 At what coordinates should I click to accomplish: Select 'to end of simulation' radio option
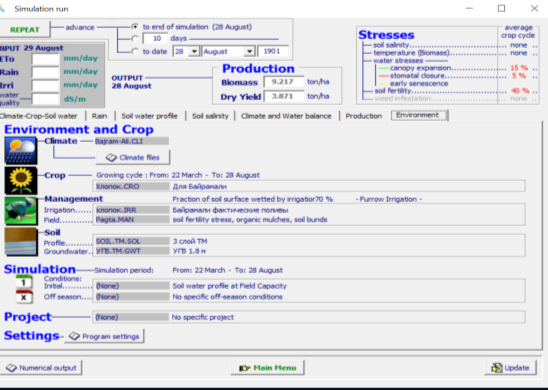click(135, 27)
